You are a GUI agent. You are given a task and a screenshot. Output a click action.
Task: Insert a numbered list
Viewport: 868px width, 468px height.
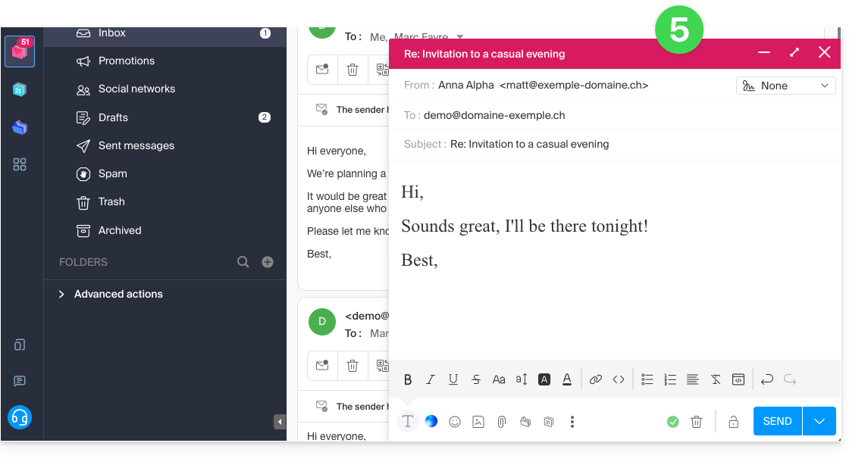pos(670,379)
